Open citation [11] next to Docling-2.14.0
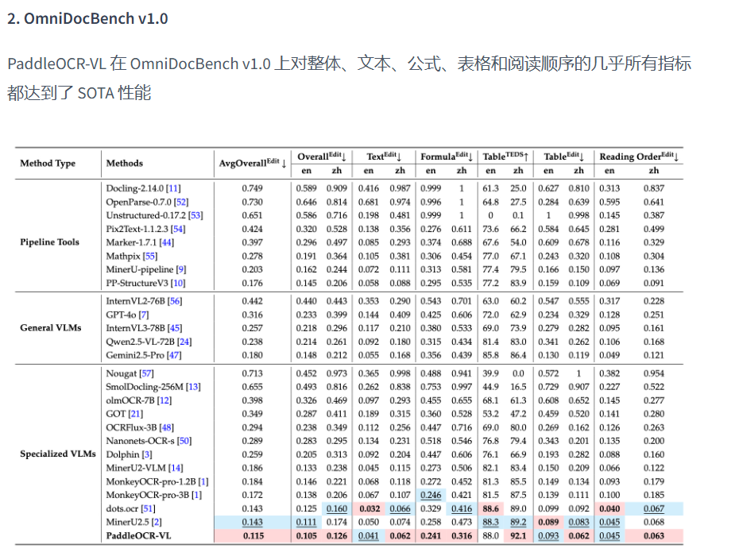The width and height of the screenshot is (743, 560). (x=173, y=188)
